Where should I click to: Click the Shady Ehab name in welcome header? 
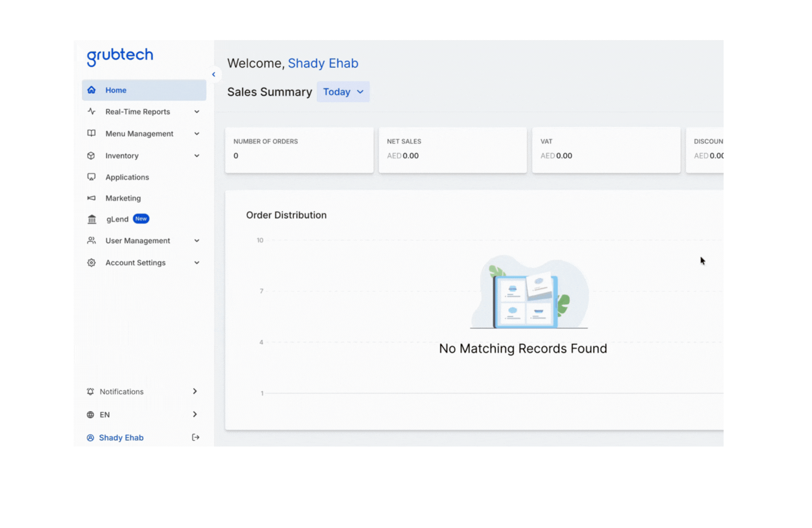coord(323,64)
